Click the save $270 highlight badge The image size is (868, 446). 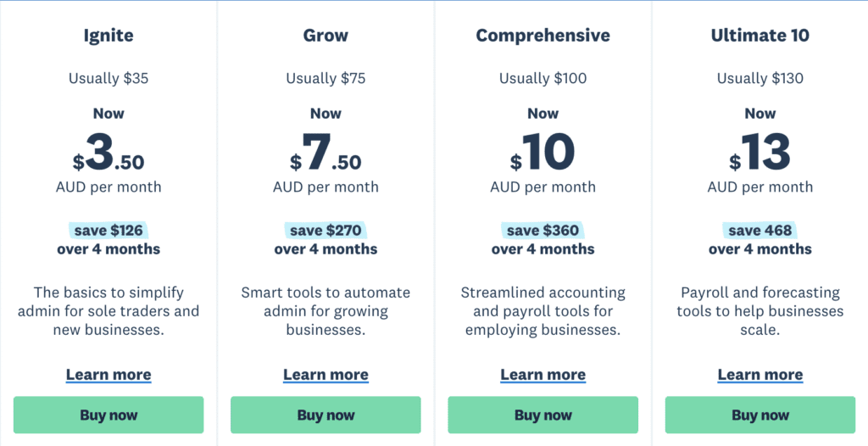[325, 230]
